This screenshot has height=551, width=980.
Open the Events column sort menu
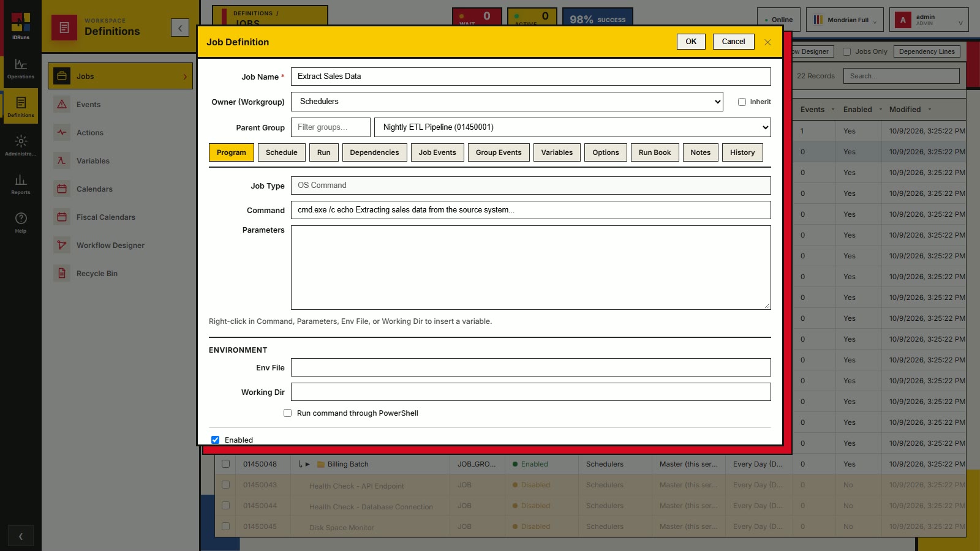pos(833,110)
